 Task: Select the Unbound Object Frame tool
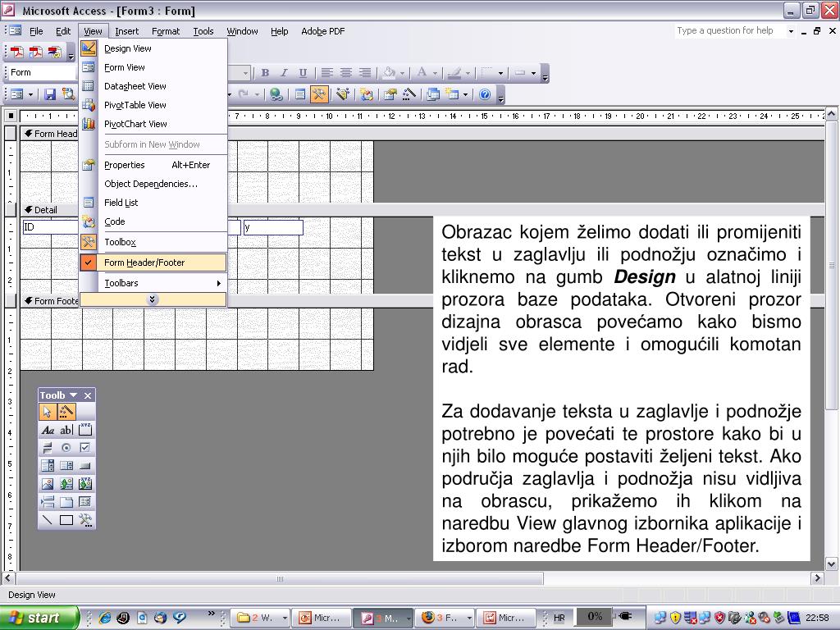pos(66,484)
